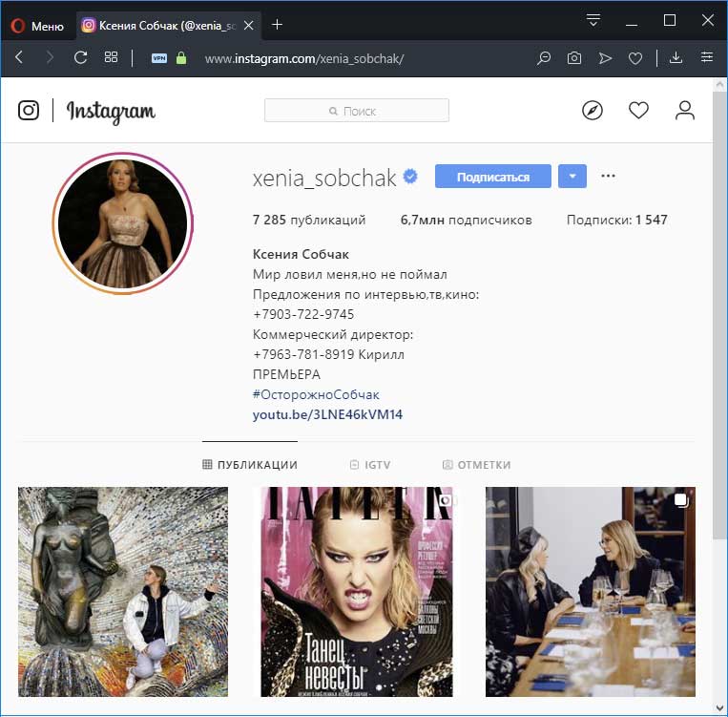Open the page search magnifier icon
Screen dimensions: 728x717
pos(544,57)
